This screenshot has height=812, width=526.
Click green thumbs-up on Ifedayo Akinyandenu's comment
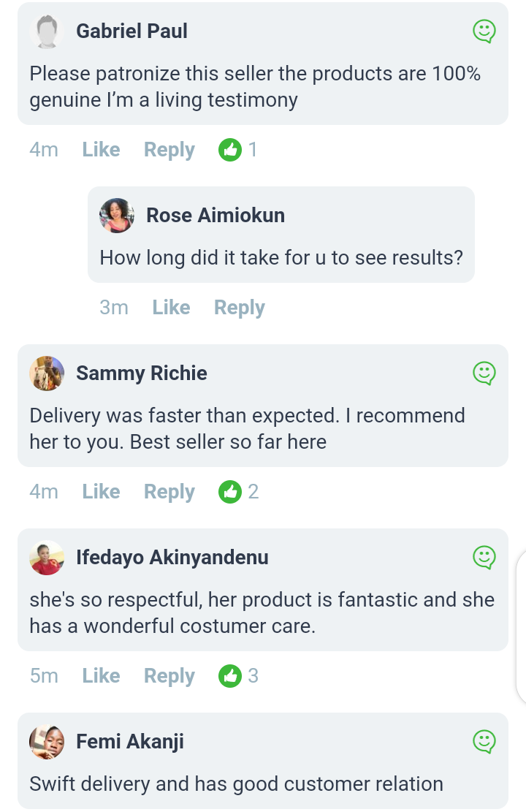(230, 676)
